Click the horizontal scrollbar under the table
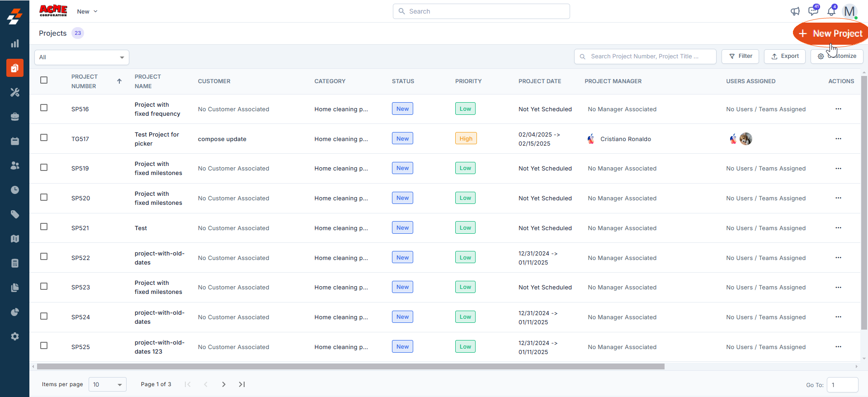 (x=350, y=367)
